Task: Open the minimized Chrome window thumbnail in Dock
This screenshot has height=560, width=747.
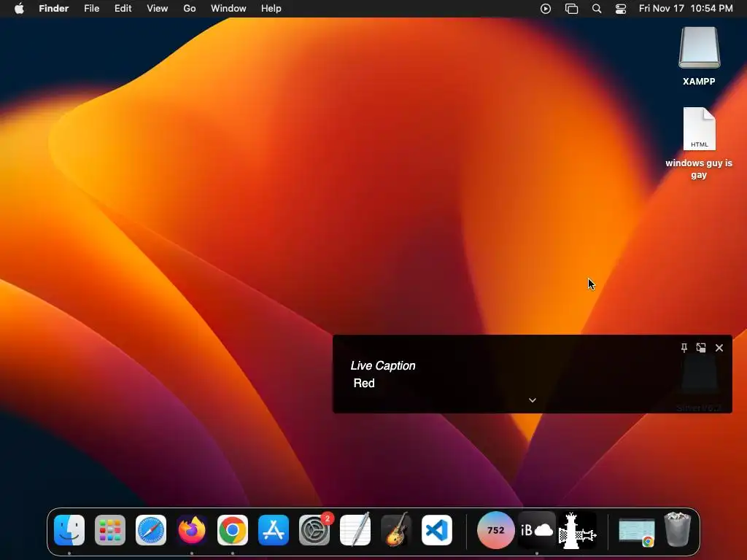Action: (x=636, y=532)
